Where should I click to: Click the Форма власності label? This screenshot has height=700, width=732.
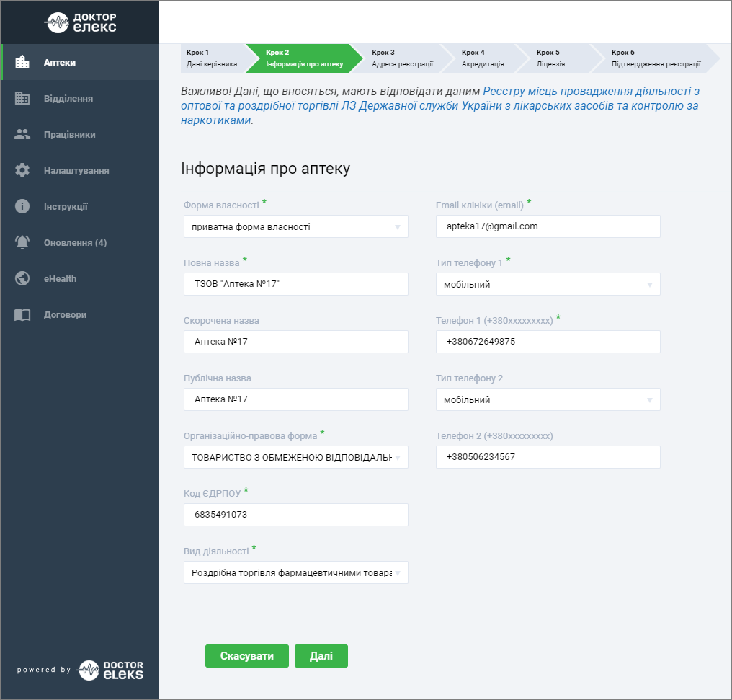coord(221,205)
